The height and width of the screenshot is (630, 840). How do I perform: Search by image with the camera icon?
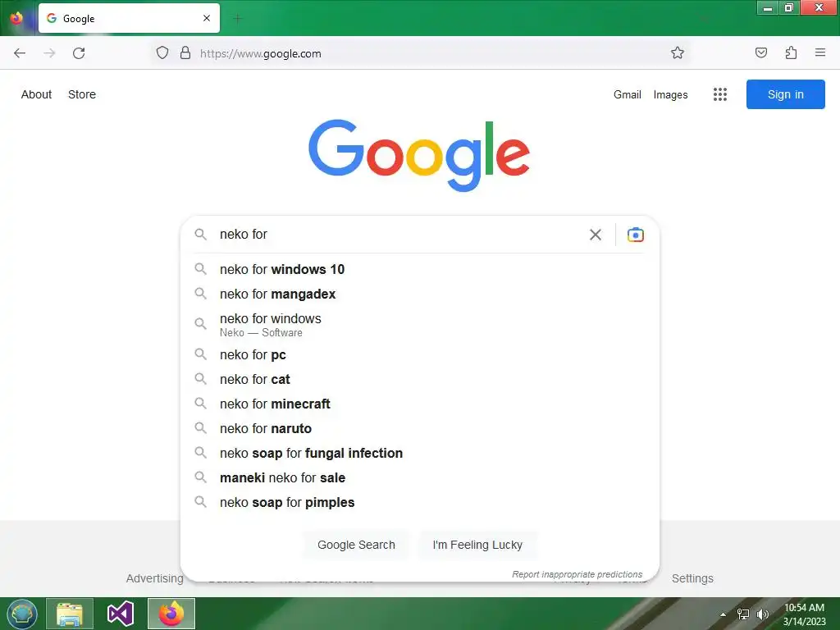pyautogui.click(x=636, y=235)
